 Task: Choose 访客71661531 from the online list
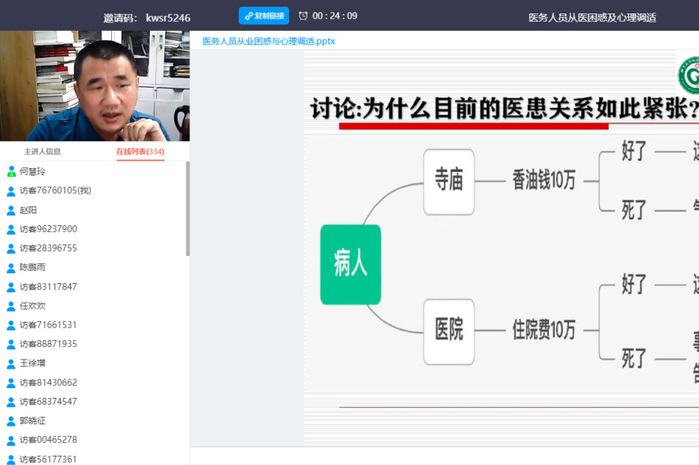point(48,325)
